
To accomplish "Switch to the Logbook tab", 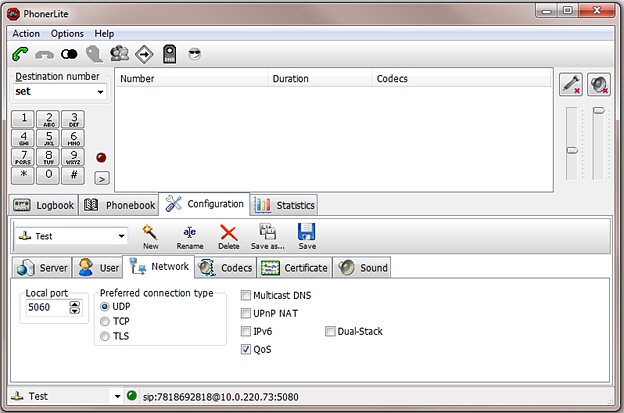I will pos(43,205).
